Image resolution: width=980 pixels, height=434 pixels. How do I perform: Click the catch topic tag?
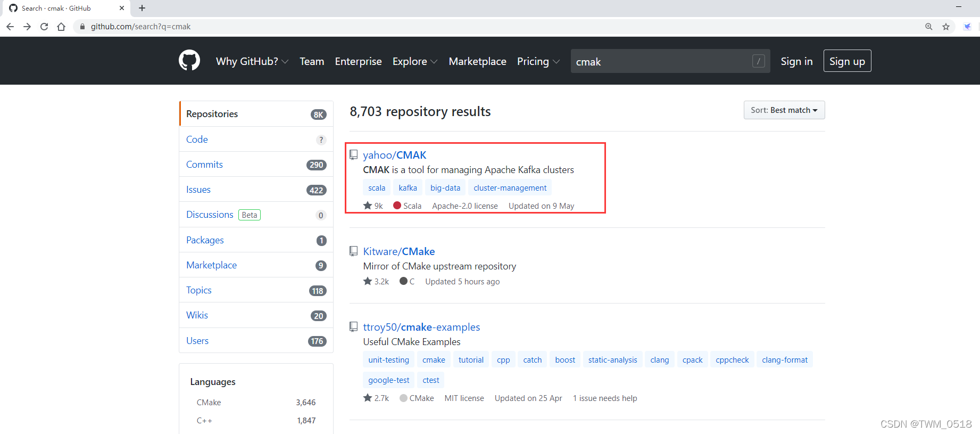[x=533, y=360]
